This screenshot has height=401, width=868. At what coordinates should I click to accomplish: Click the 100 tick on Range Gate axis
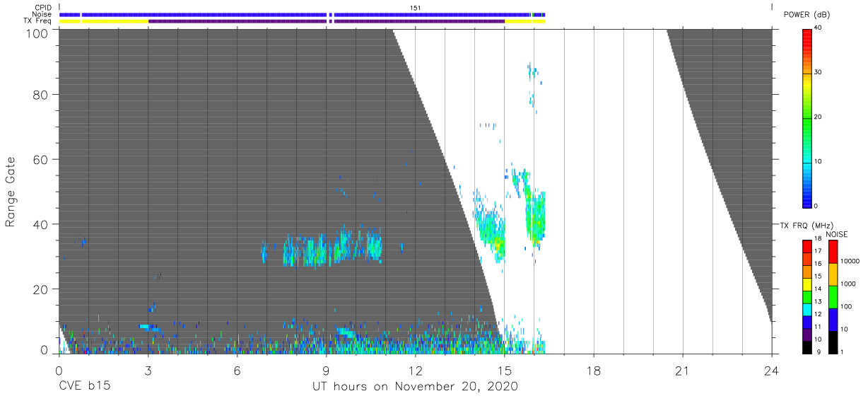[x=37, y=33]
